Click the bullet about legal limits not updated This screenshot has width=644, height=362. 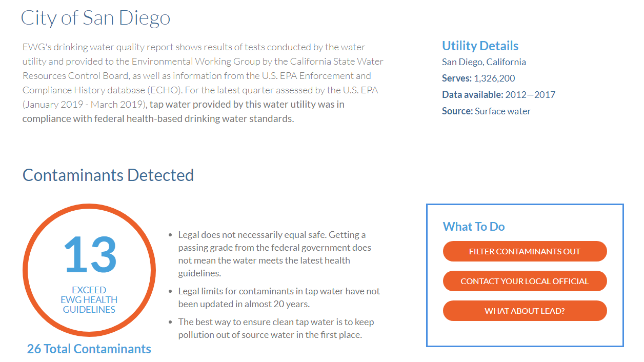click(x=279, y=297)
